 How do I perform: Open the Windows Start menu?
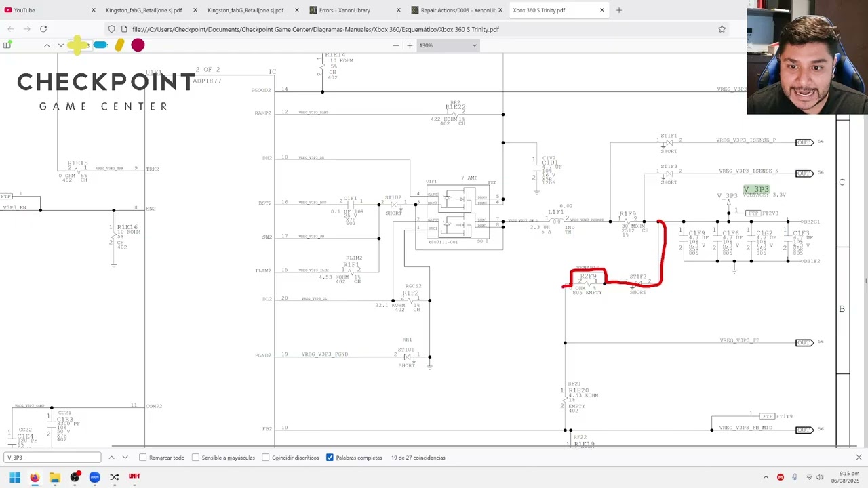[x=15, y=476]
